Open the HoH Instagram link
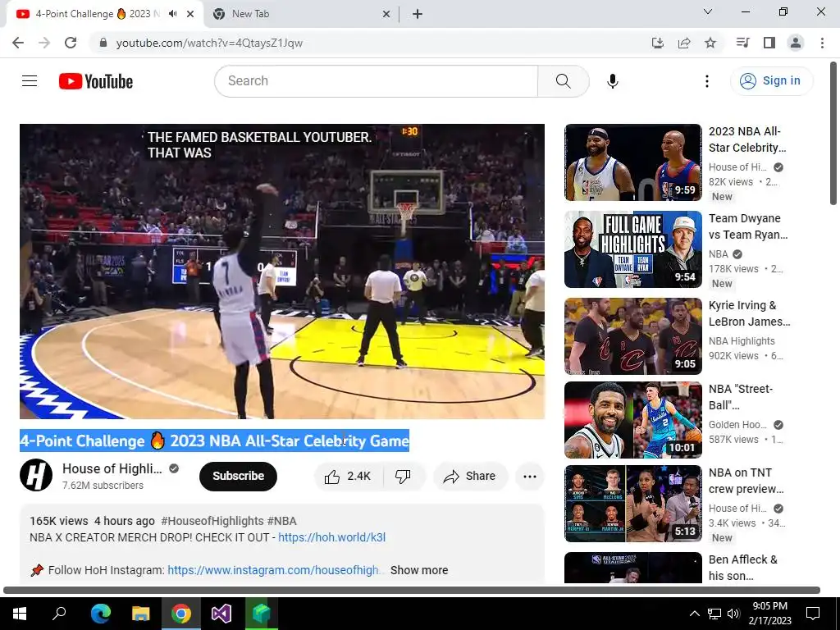 [274, 570]
